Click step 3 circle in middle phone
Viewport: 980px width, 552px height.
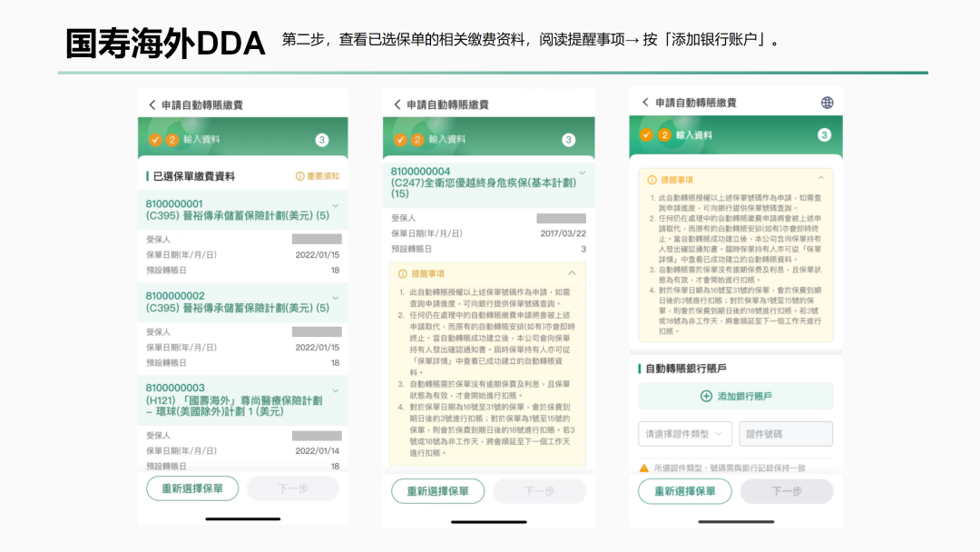tap(568, 140)
